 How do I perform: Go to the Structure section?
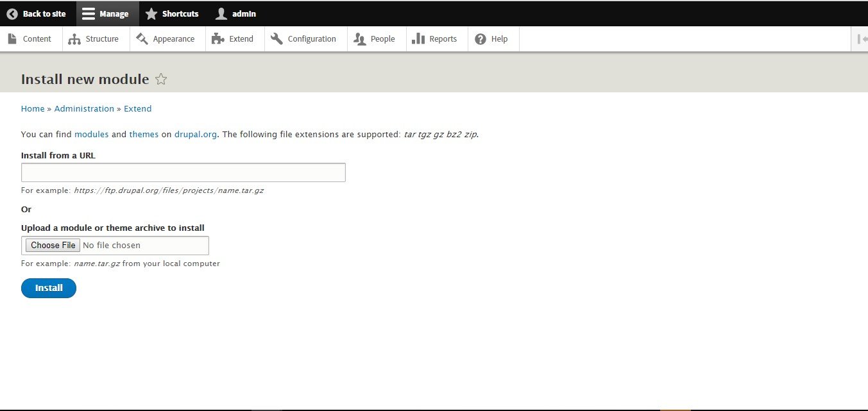click(x=94, y=39)
